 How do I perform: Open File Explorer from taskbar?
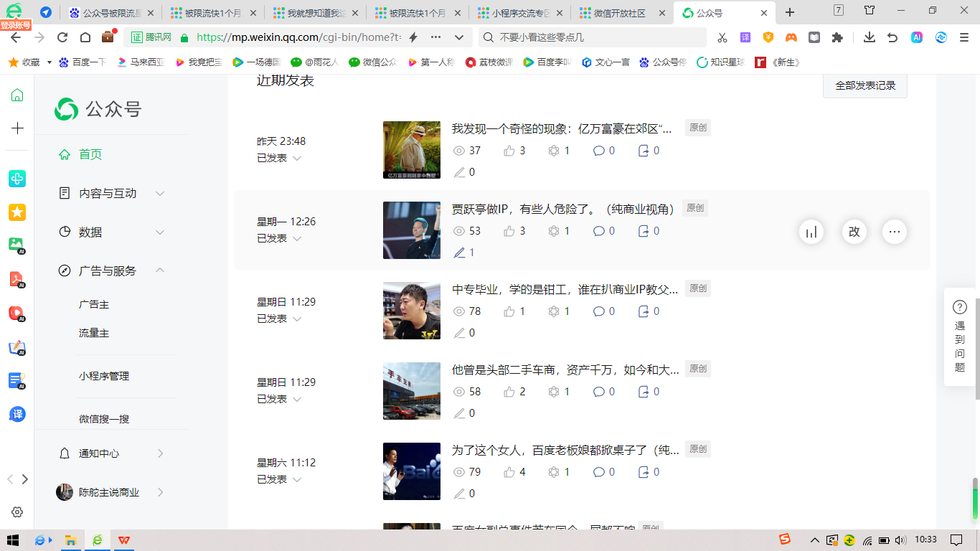pyautogui.click(x=71, y=540)
